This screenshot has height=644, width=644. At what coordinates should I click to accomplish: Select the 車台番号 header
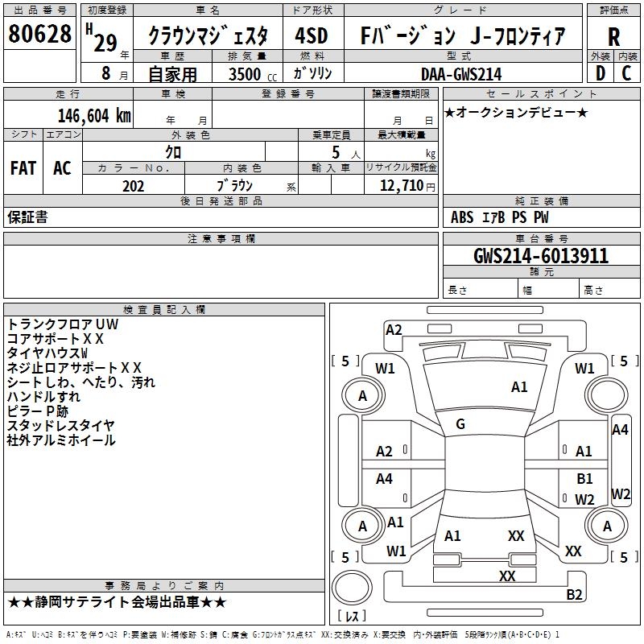tap(541, 238)
